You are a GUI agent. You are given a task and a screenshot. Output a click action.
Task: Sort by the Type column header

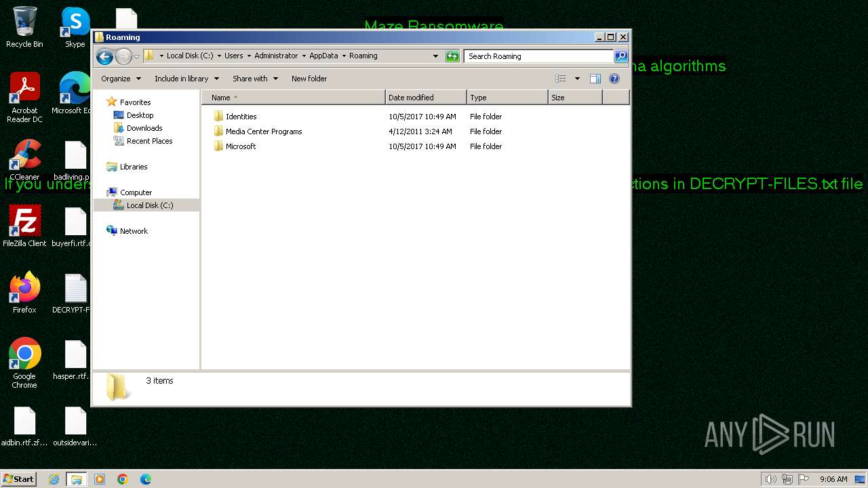[507, 98]
